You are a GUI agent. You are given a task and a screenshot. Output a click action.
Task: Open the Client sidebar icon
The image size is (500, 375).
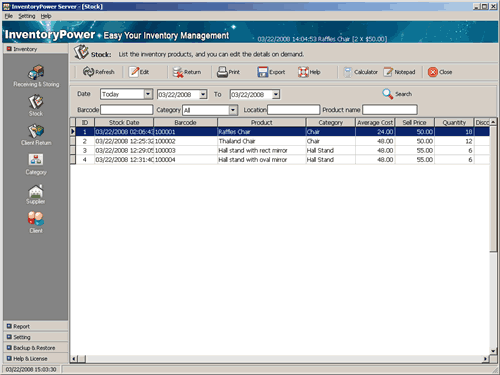pyautogui.click(x=36, y=219)
